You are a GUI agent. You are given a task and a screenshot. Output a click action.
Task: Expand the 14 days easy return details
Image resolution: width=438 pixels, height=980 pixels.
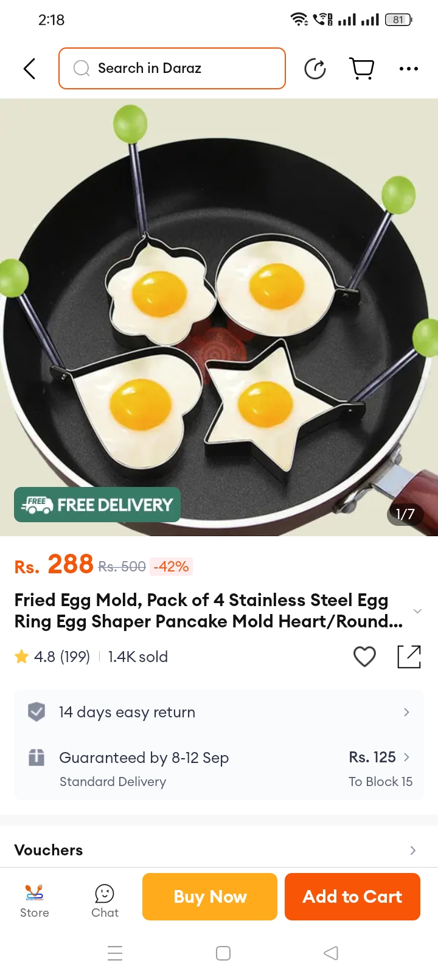point(219,712)
